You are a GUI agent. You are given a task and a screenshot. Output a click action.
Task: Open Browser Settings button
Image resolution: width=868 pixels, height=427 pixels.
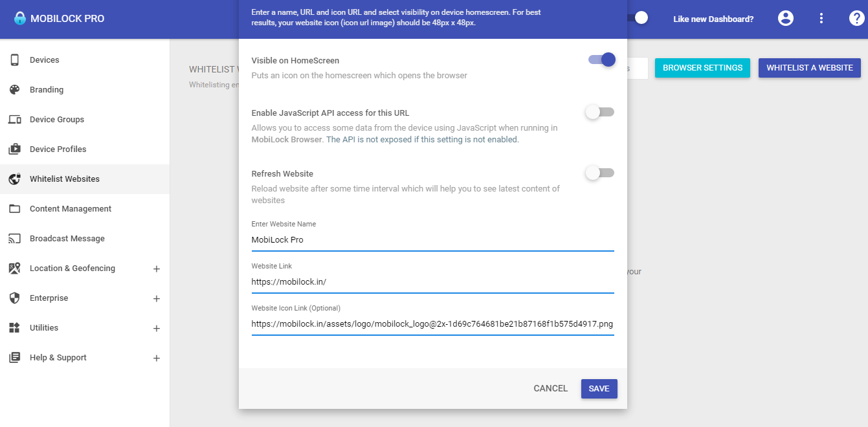[x=702, y=68]
